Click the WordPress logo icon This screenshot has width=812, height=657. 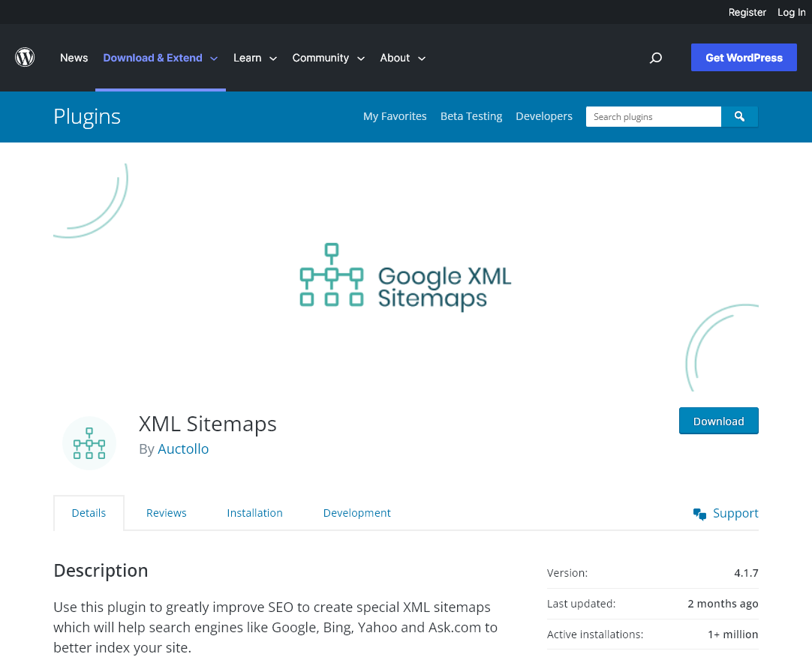(x=25, y=57)
